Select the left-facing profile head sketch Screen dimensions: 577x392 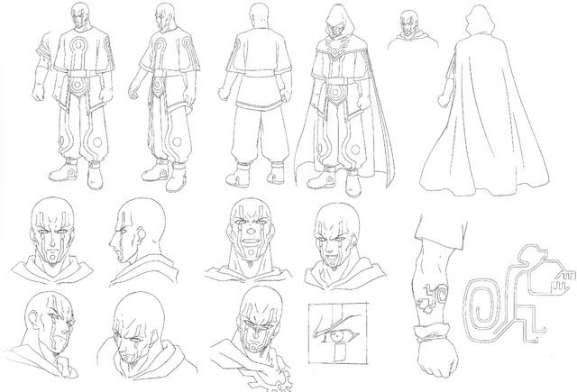142,242
